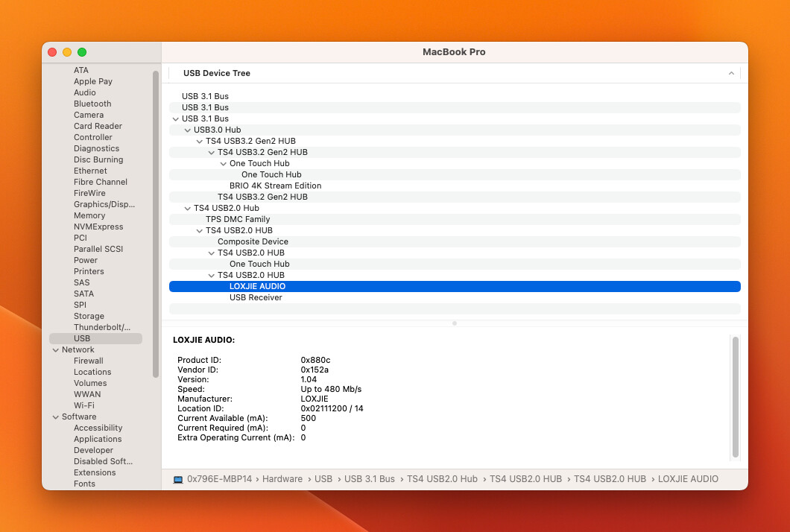
Task: Click the laptop icon in the path bar
Action: click(177, 479)
